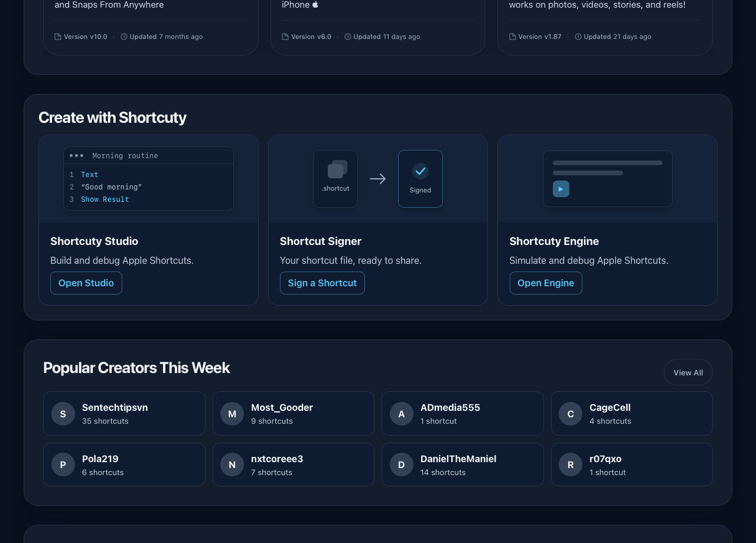Open the DanielTheManiel creator name link
756x543 pixels.
[458, 459]
